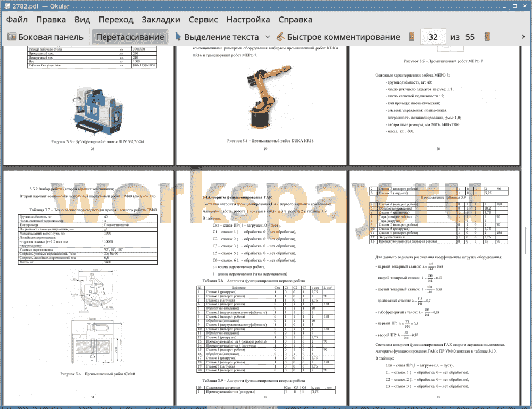The image size is (532, 409).
Task: Expand the toolbar overflow chevron
Action: pyautogui.click(x=523, y=37)
